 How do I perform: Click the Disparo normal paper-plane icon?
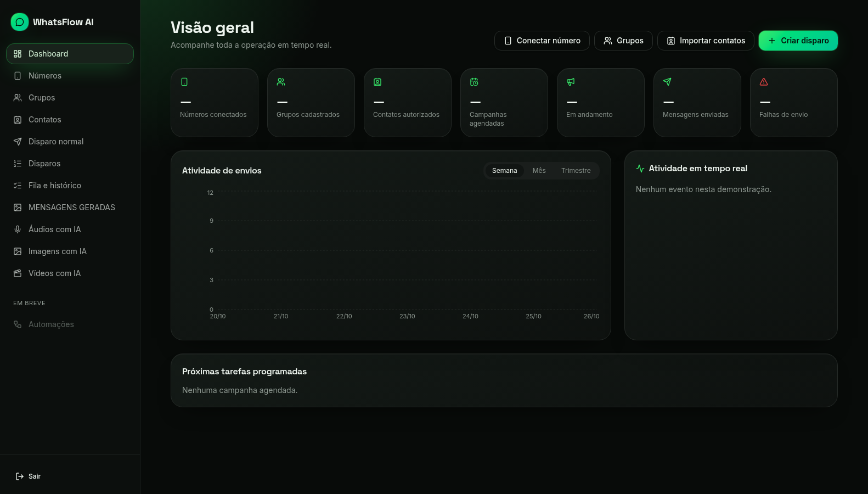coord(18,142)
